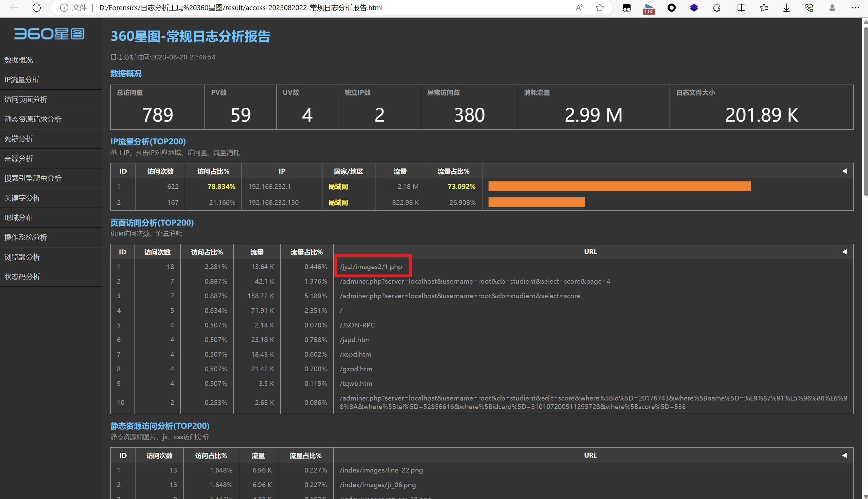Image resolution: width=868 pixels, height=499 pixels.
Task: Click the 总访问量 value 789
Action: (x=157, y=115)
